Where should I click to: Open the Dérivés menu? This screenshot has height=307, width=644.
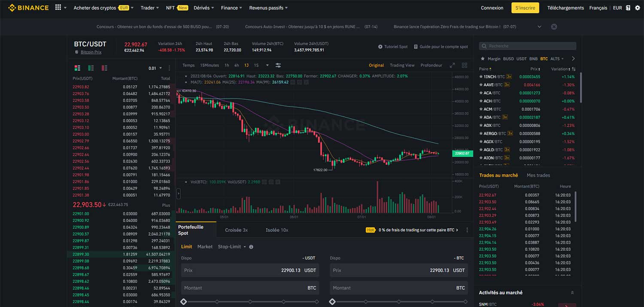click(x=204, y=8)
